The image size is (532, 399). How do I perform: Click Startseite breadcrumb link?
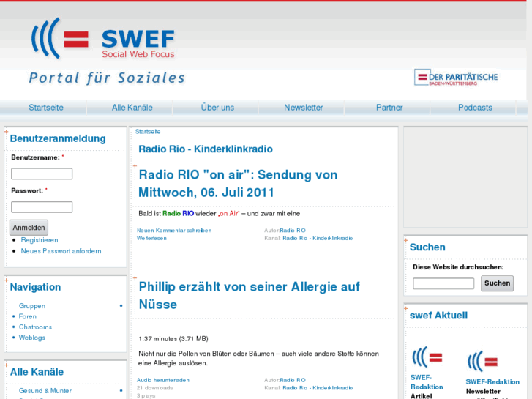(148, 132)
